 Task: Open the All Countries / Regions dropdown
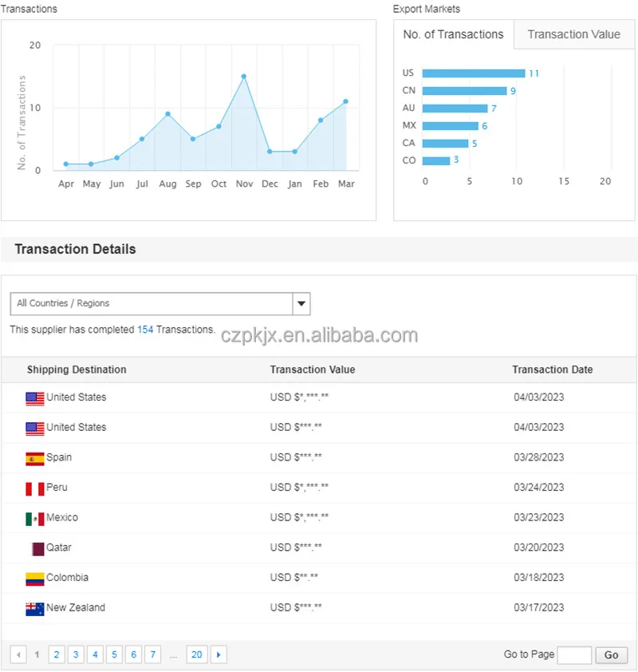click(152, 303)
